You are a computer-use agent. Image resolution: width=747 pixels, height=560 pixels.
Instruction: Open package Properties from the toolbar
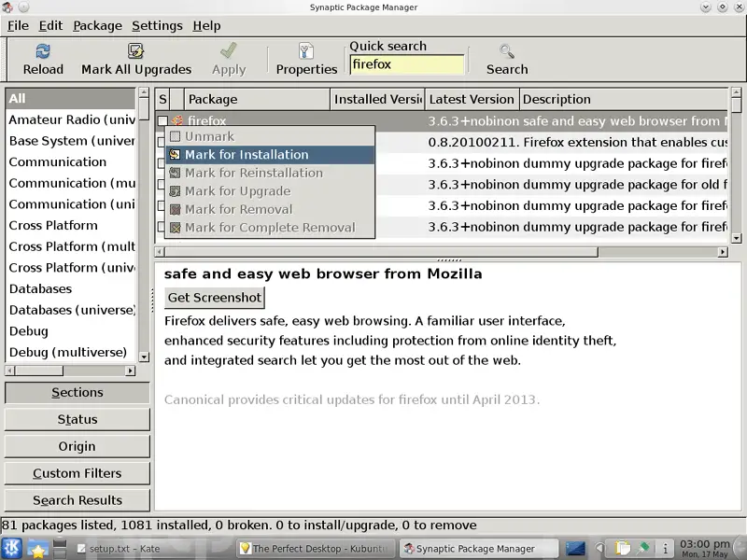click(306, 59)
